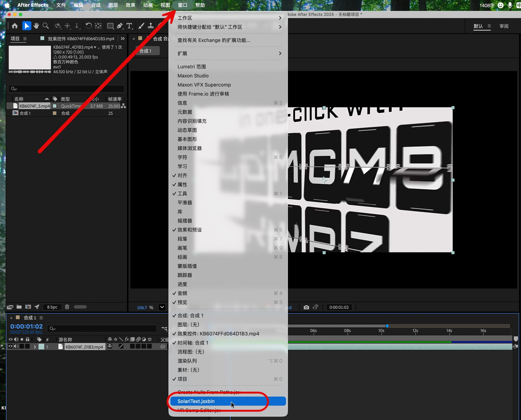Image resolution: width=521 pixels, height=420 pixels.
Task: Click the project panel search field
Action: (66, 89)
